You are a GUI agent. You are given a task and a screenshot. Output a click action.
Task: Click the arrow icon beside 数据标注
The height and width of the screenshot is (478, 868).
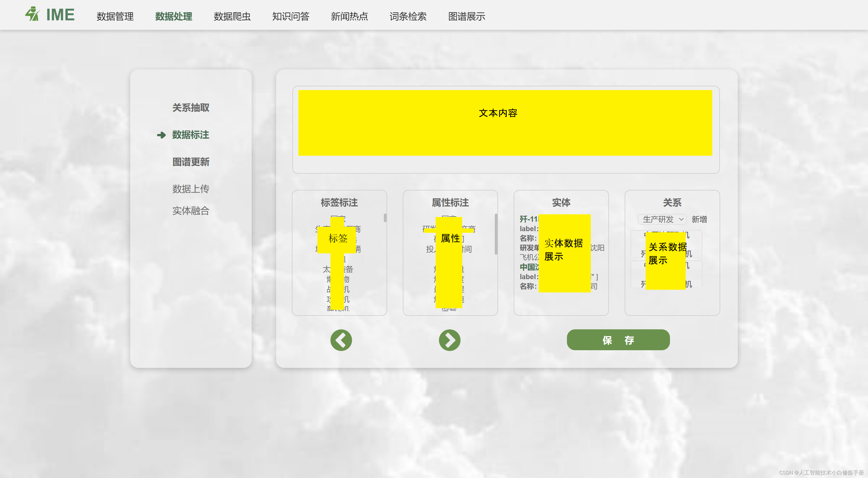(161, 135)
